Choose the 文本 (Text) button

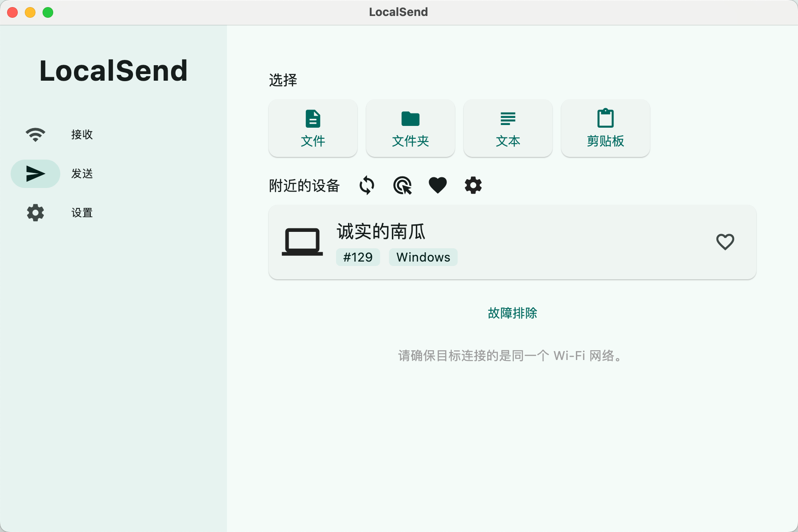tap(508, 128)
